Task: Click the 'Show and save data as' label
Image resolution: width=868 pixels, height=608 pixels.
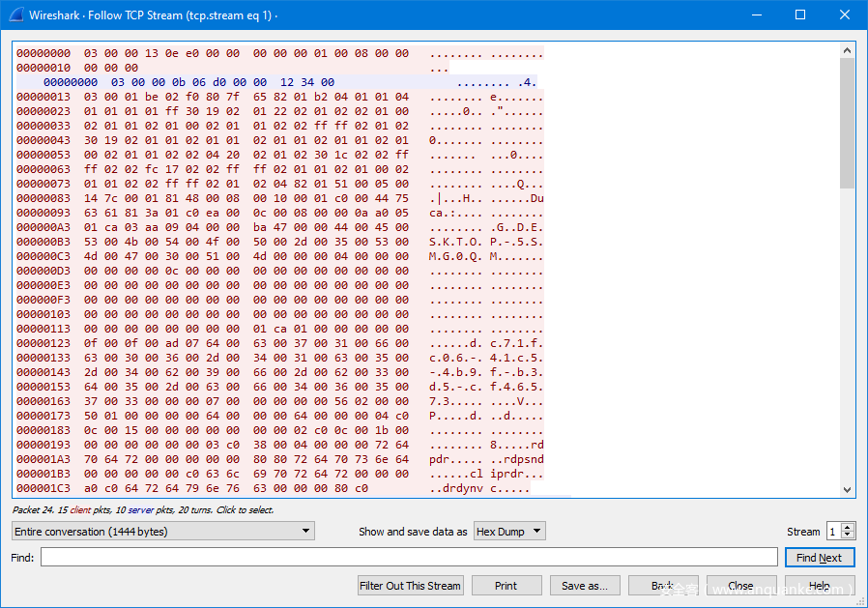Action: pos(413,531)
